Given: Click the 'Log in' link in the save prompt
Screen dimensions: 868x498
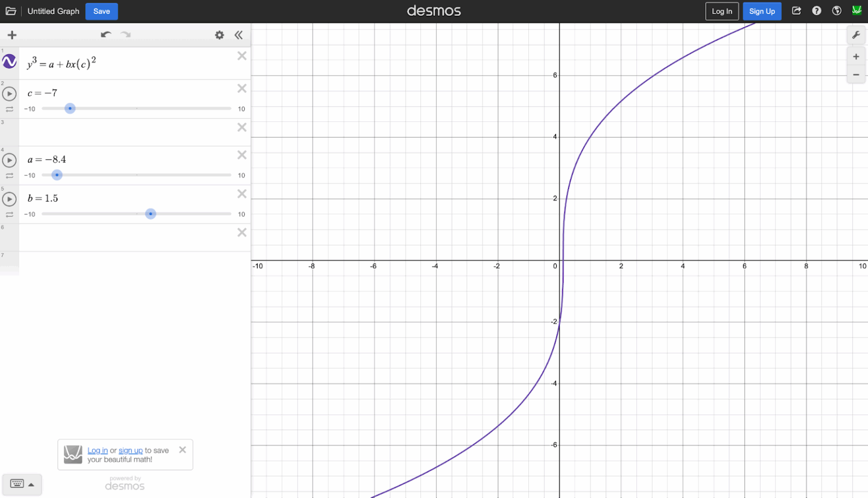Looking at the screenshot, I should coord(98,451).
